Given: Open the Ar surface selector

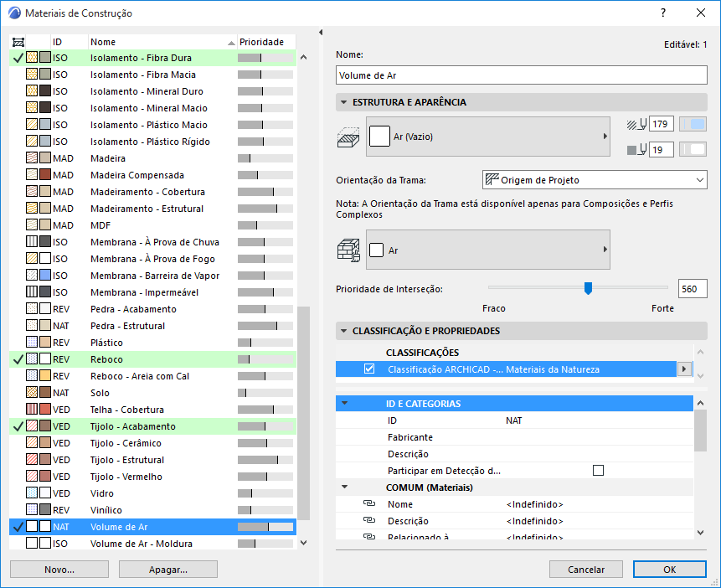Looking at the screenshot, I should 488,250.
